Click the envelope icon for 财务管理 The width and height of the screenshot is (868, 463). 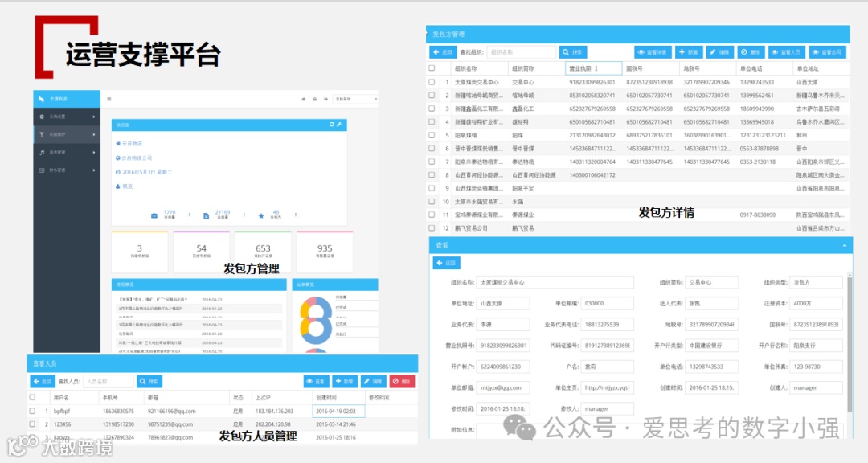point(41,170)
